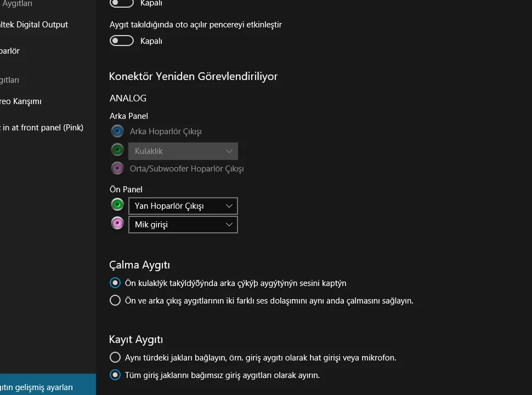
Task: Select simultaneous front and rear playback option
Action: [115, 300]
